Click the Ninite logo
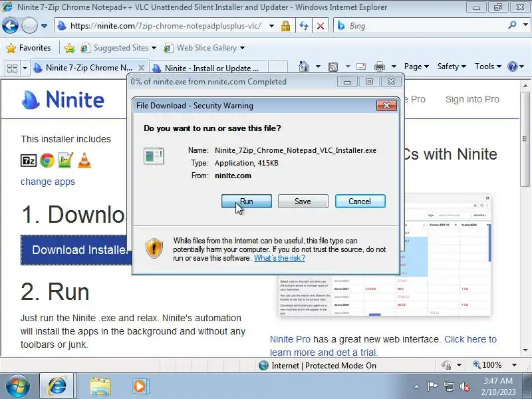This screenshot has width=532, height=399. [63, 99]
